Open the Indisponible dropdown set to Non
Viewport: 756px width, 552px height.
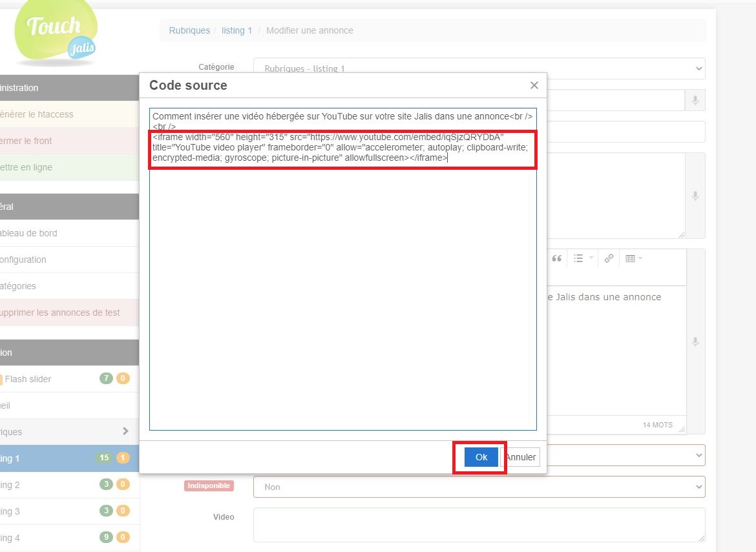(x=479, y=487)
